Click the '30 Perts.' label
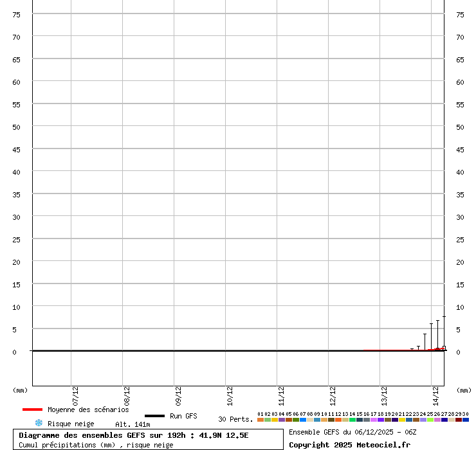 (235, 419)
